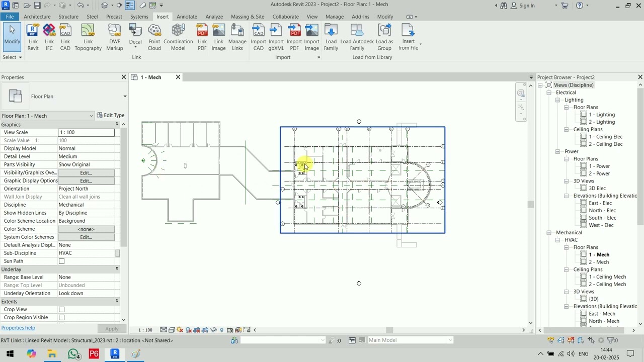Screen dimensions: 644x362
Task: Open the Architecture ribbon tab
Action: tap(37, 17)
